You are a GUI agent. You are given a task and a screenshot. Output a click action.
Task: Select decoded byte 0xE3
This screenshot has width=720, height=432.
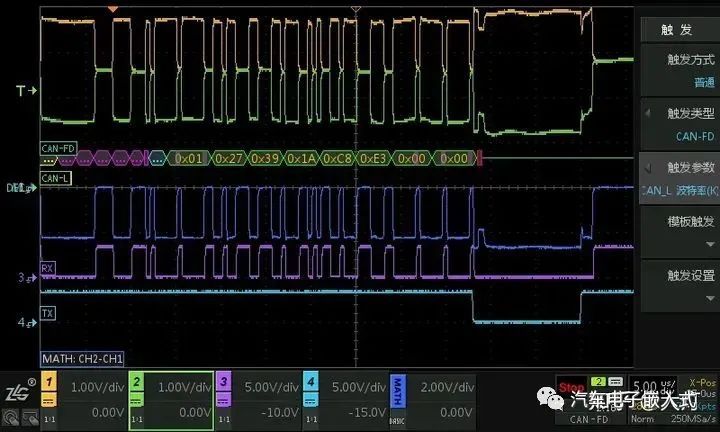tap(373, 158)
